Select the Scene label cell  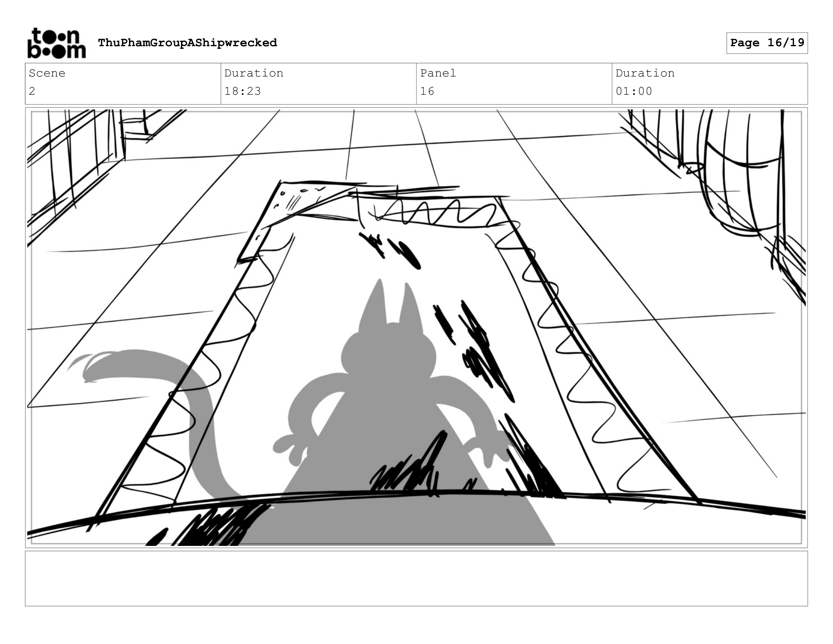tap(47, 73)
